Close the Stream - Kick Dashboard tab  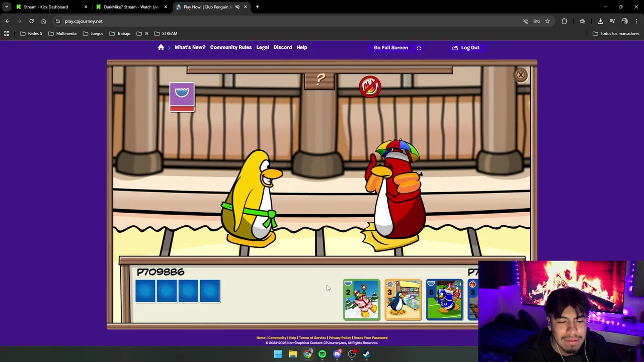point(86,7)
